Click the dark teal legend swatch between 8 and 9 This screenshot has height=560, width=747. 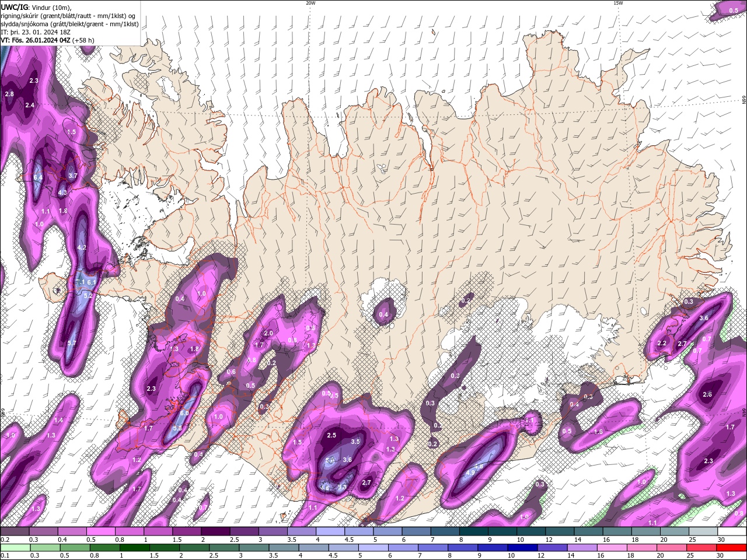474,531
